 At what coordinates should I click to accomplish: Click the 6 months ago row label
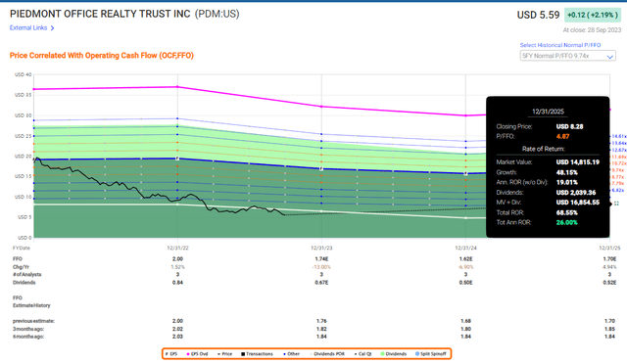[28, 337]
